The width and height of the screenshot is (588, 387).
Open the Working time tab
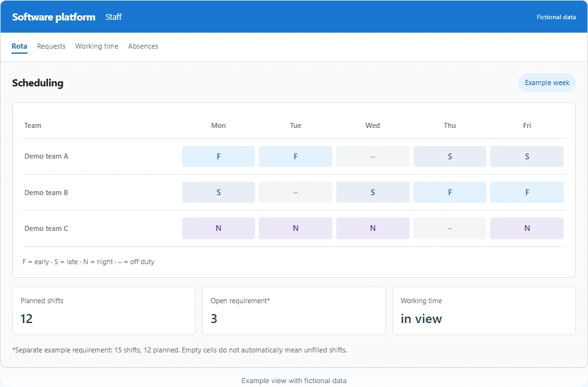[97, 46]
